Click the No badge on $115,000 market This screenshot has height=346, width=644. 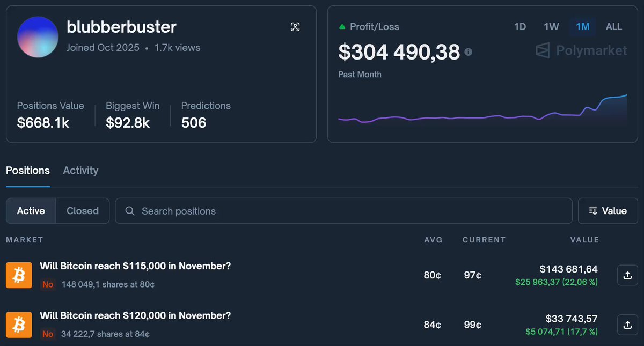point(48,284)
